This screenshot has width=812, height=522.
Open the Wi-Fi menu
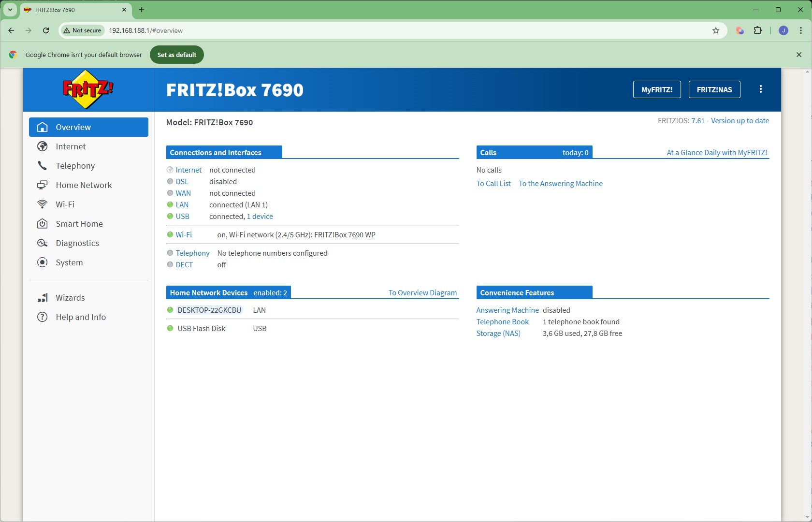click(x=88, y=204)
